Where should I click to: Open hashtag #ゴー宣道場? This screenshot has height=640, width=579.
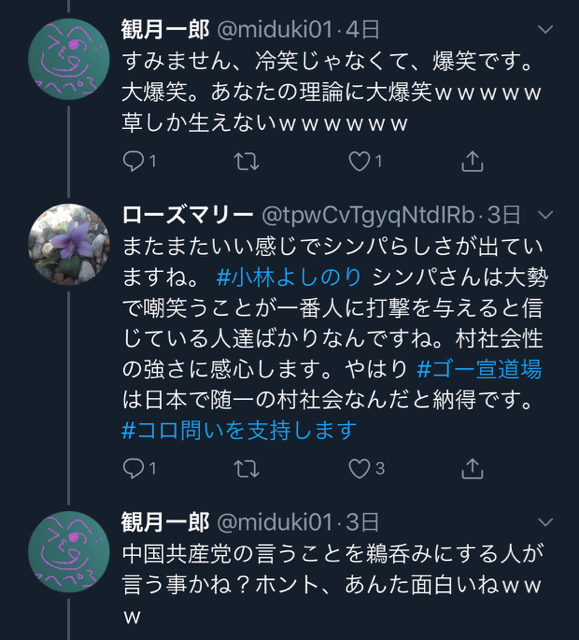479,369
